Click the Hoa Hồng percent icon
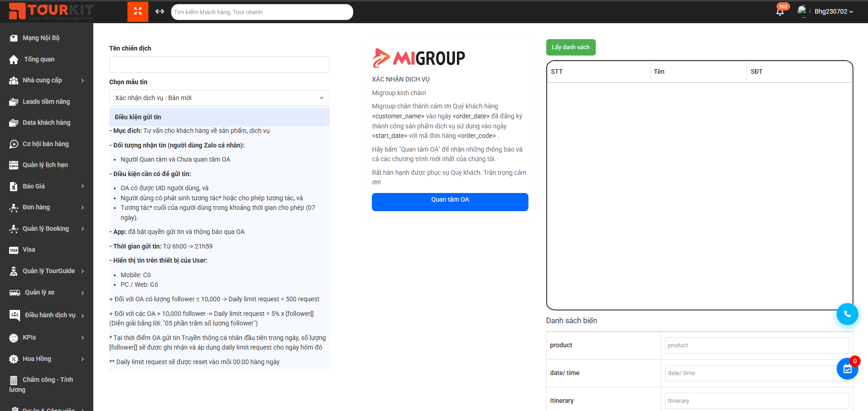 point(14,359)
